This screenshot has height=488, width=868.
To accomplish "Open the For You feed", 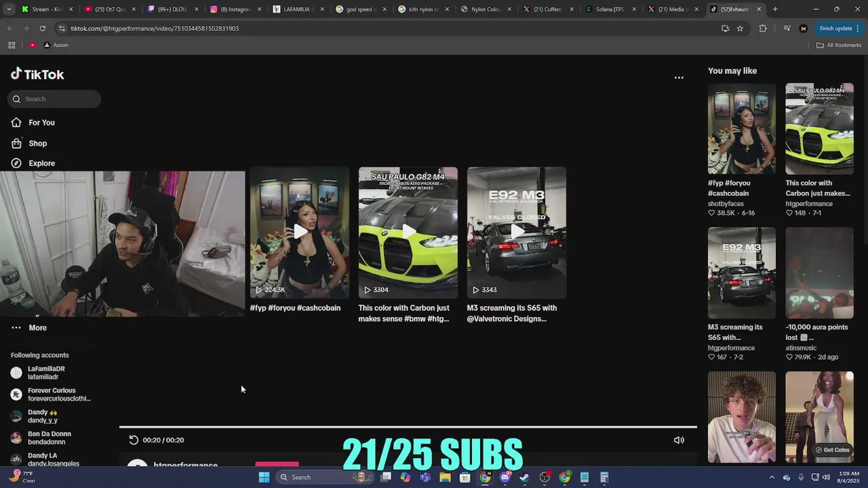I will coord(33,123).
